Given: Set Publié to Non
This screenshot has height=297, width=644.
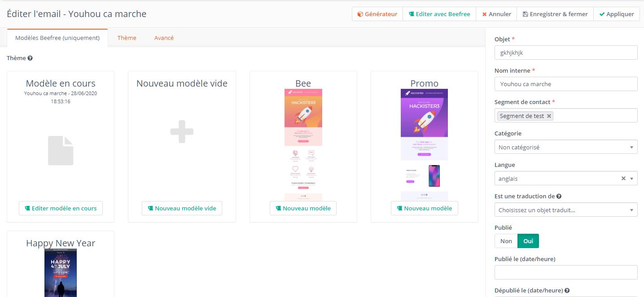Looking at the screenshot, I should tap(506, 241).
